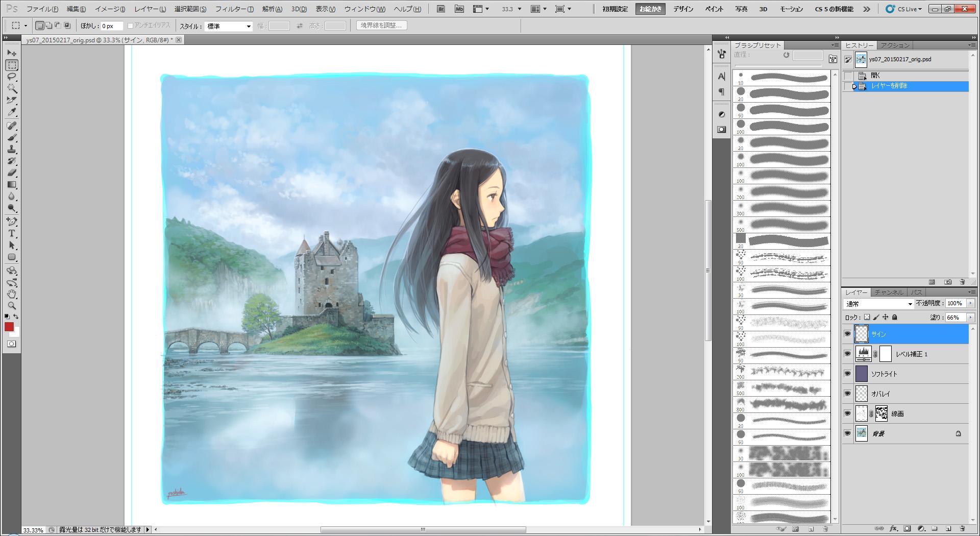Select the Brush tool
The image size is (980, 536).
pos(12,138)
